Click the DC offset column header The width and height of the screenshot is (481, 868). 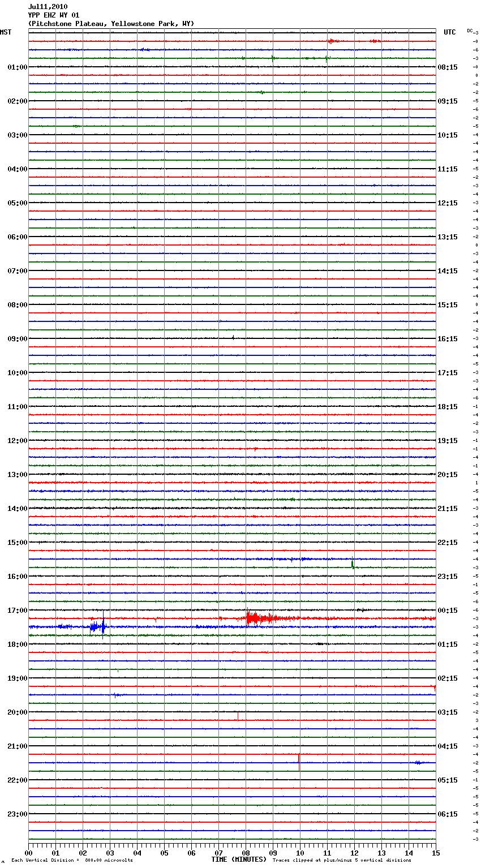pos(470,31)
